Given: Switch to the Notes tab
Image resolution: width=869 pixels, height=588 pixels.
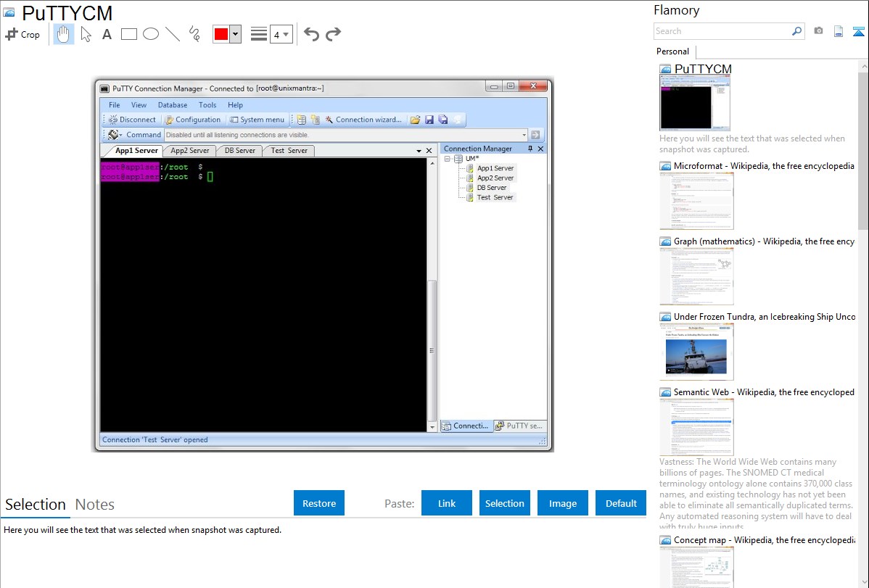Looking at the screenshot, I should point(95,505).
